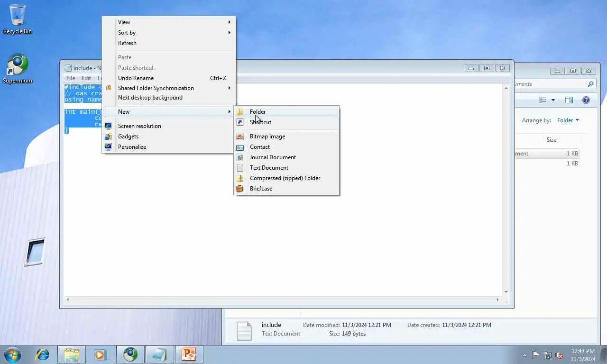
Task: Select the include file icon in details pane
Action: coord(244,331)
